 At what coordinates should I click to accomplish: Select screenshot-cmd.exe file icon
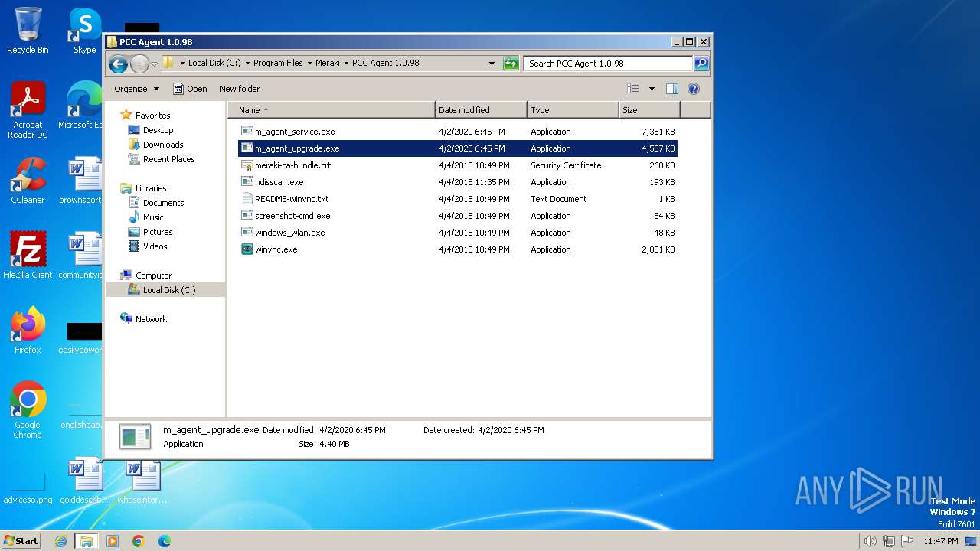[247, 216]
